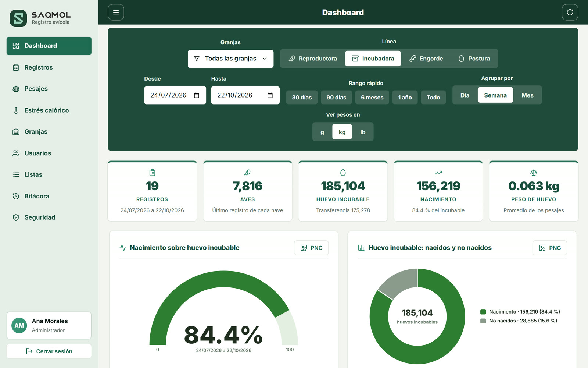Open the Seguridad page
This screenshot has width=588, height=368.
tap(49, 217)
